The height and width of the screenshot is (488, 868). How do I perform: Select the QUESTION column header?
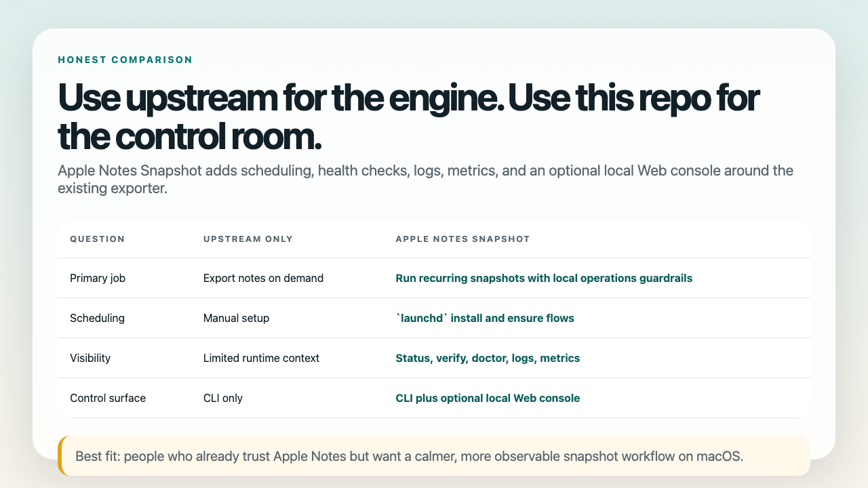98,239
